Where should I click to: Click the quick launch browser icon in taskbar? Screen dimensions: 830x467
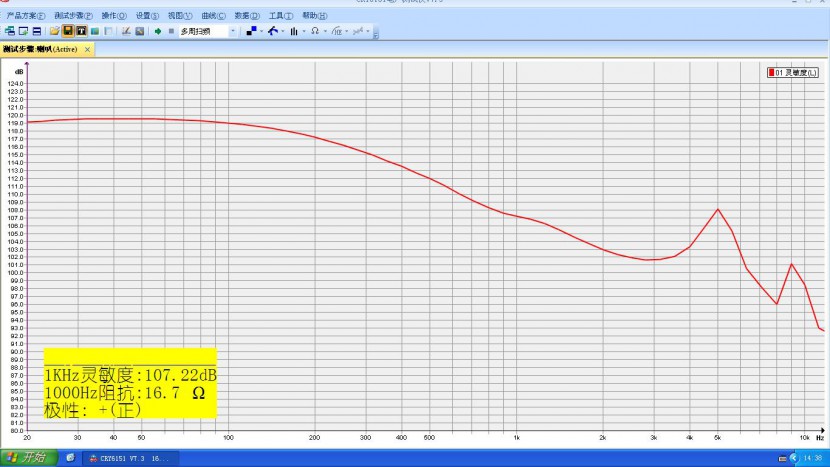point(70,457)
